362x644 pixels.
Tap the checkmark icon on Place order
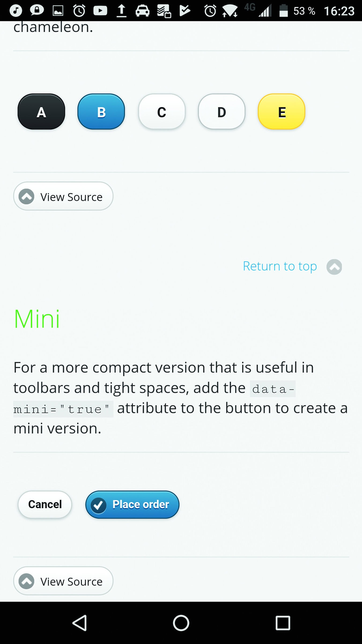(99, 505)
